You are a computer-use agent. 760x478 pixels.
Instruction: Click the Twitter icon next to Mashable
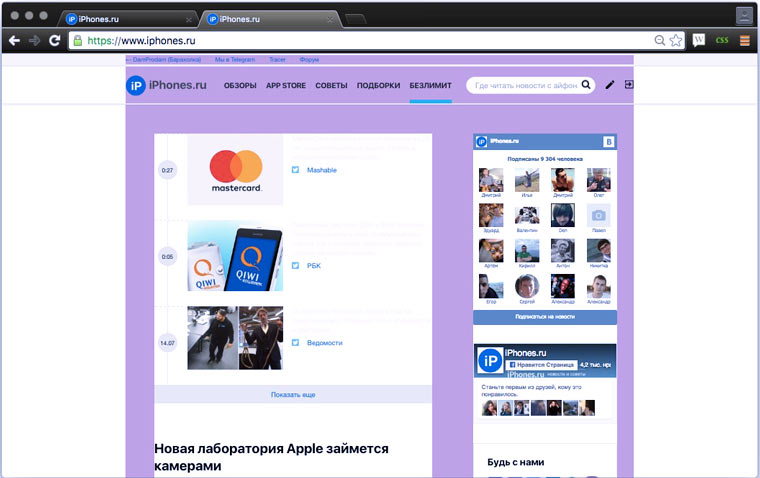pos(295,170)
